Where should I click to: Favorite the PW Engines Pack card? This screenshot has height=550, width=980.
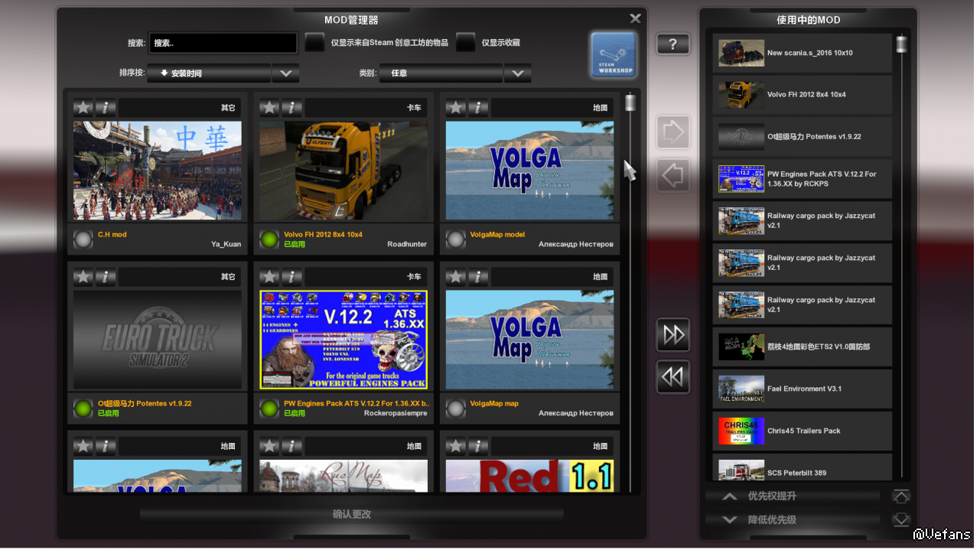[x=269, y=276]
